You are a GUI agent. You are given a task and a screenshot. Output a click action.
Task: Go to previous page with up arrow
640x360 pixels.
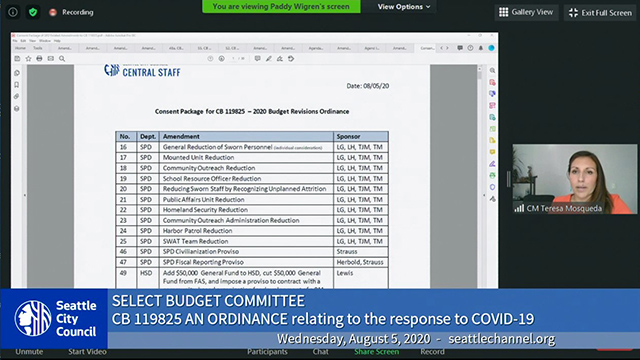click(210, 59)
